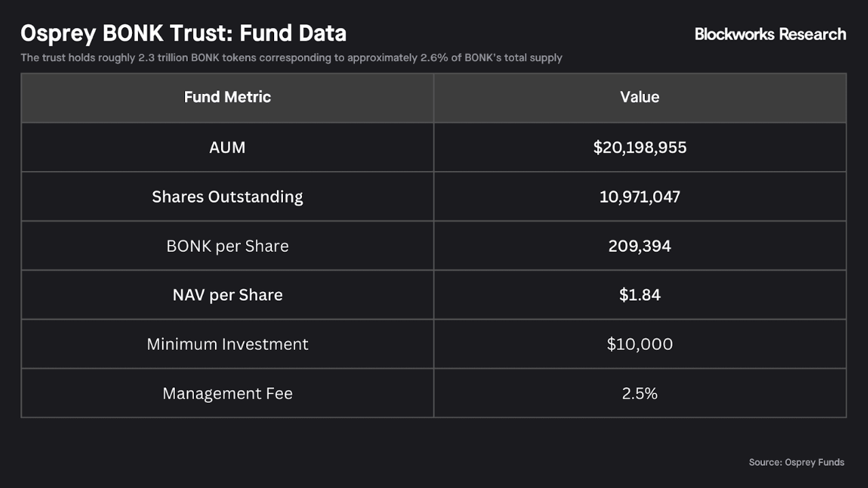Click the Source: Osprey Funds caption
This screenshot has height=488, width=868.
click(x=796, y=462)
